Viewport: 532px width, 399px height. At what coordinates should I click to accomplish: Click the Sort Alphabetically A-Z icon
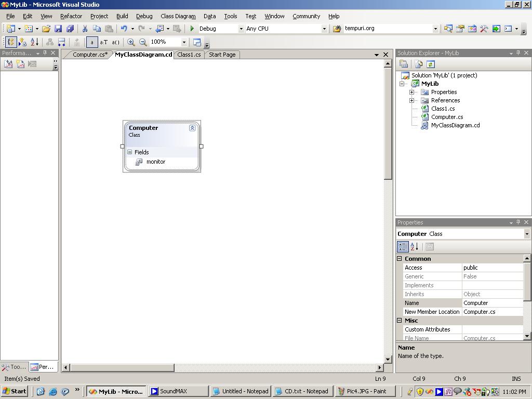(x=34, y=42)
